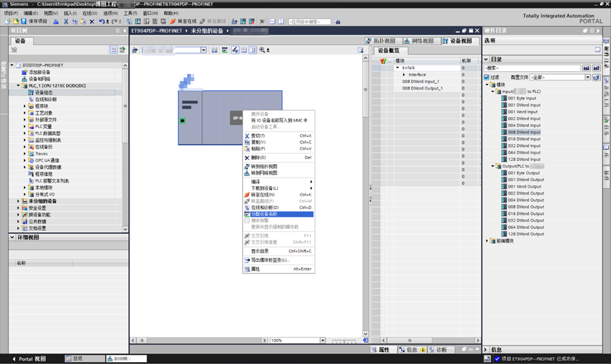611x364 pixels.
Task: Switch to the 网络视图 tab
Action: click(x=419, y=41)
